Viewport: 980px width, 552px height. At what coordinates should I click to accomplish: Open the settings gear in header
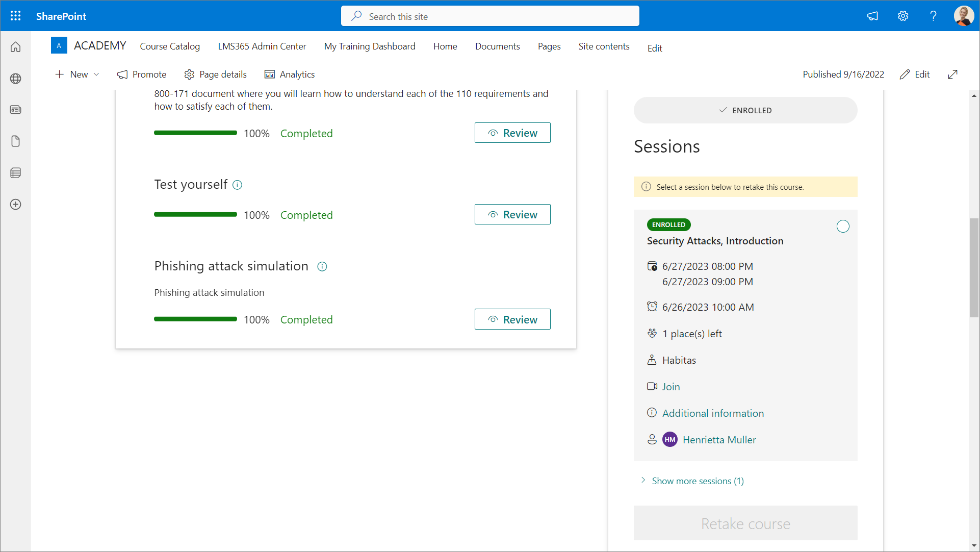pos(903,16)
